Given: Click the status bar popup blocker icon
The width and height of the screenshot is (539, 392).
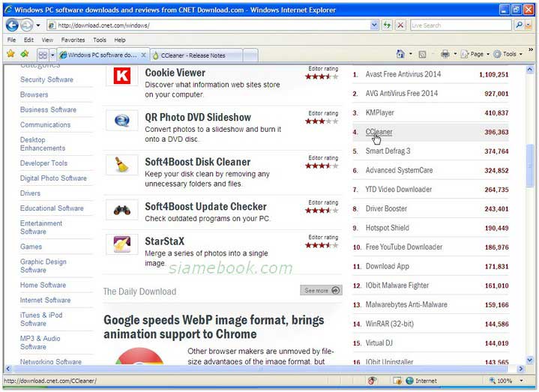Looking at the screenshot, I should click(397, 381).
